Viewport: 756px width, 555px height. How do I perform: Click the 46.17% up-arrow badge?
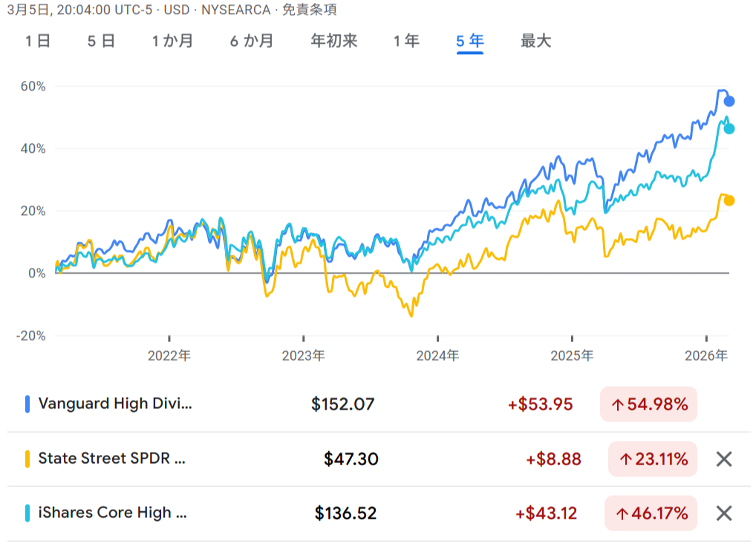pyautogui.click(x=651, y=513)
